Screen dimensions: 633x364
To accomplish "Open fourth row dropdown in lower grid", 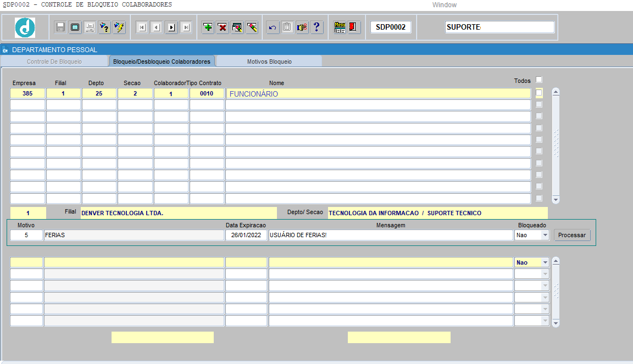I will (x=546, y=298).
